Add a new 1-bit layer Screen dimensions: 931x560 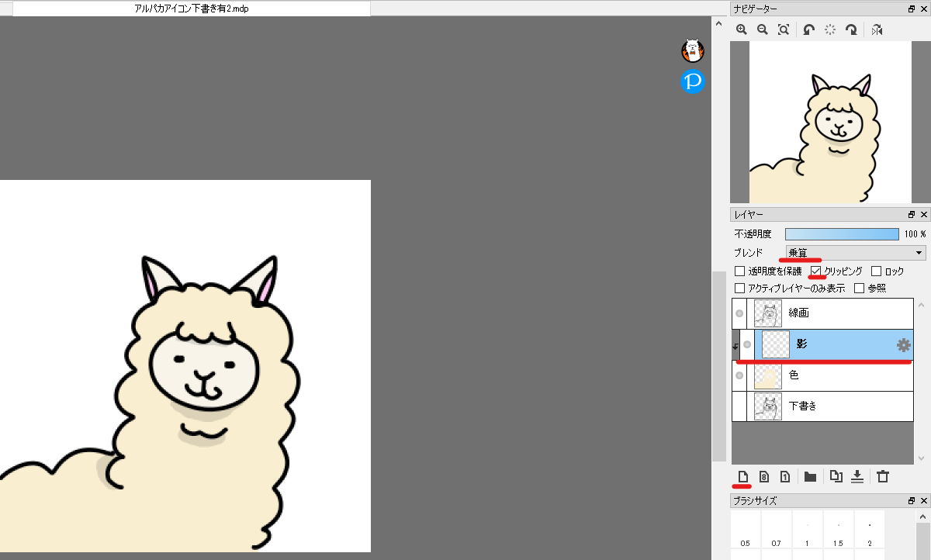point(784,476)
